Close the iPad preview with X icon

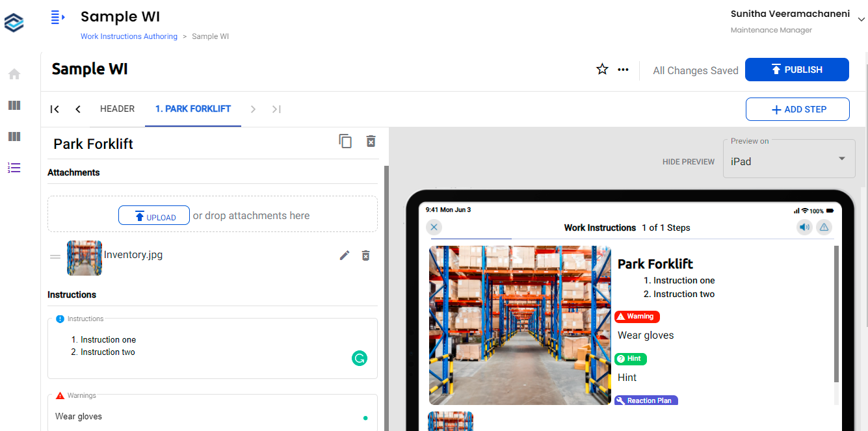(x=434, y=227)
